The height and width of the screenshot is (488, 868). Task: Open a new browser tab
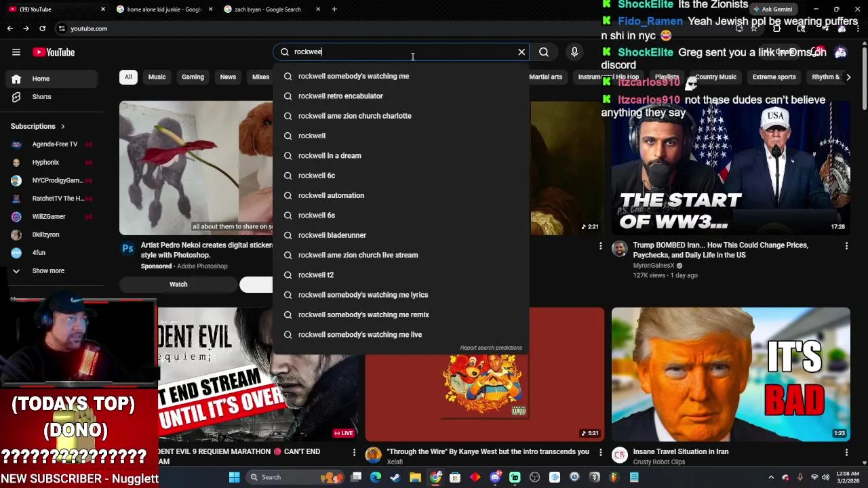coord(334,9)
